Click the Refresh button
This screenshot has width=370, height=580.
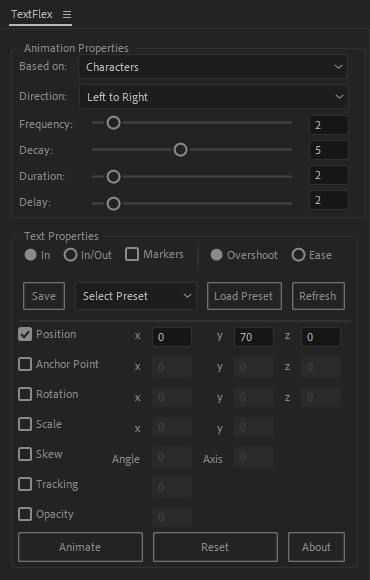[x=318, y=296]
